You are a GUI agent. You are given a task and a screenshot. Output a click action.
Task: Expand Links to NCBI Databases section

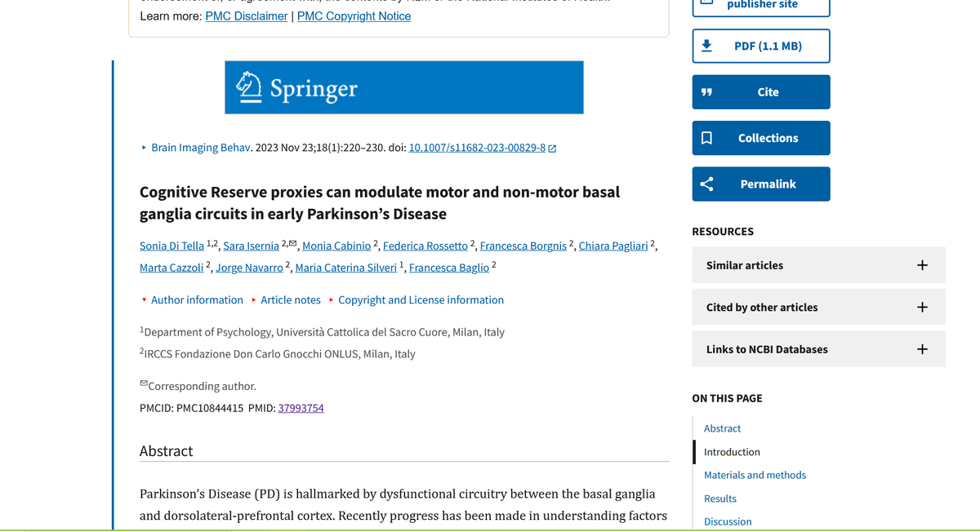818,348
